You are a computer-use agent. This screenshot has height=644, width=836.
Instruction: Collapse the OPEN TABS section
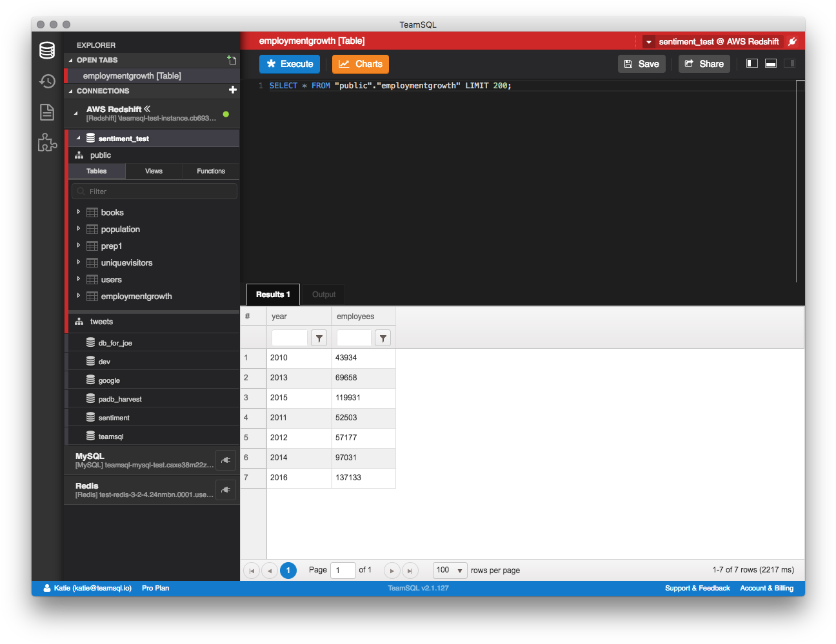coord(71,60)
